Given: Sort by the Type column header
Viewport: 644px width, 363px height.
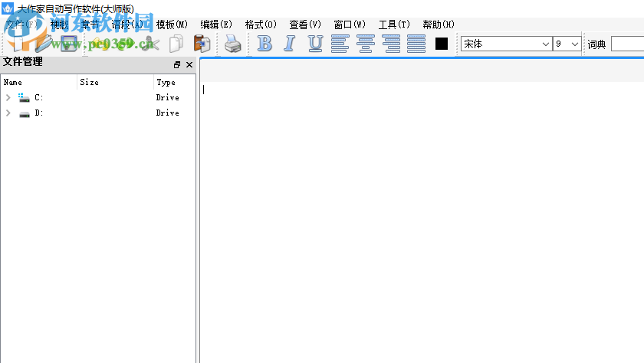Looking at the screenshot, I should pyautogui.click(x=175, y=82).
